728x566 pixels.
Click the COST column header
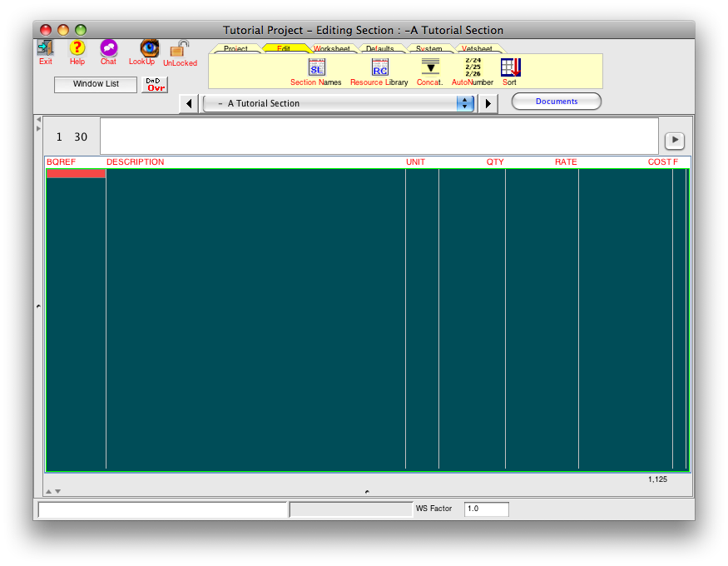click(659, 162)
